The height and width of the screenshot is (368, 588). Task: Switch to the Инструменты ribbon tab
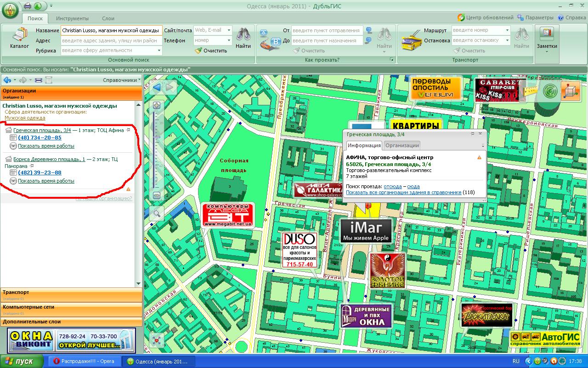coord(72,18)
